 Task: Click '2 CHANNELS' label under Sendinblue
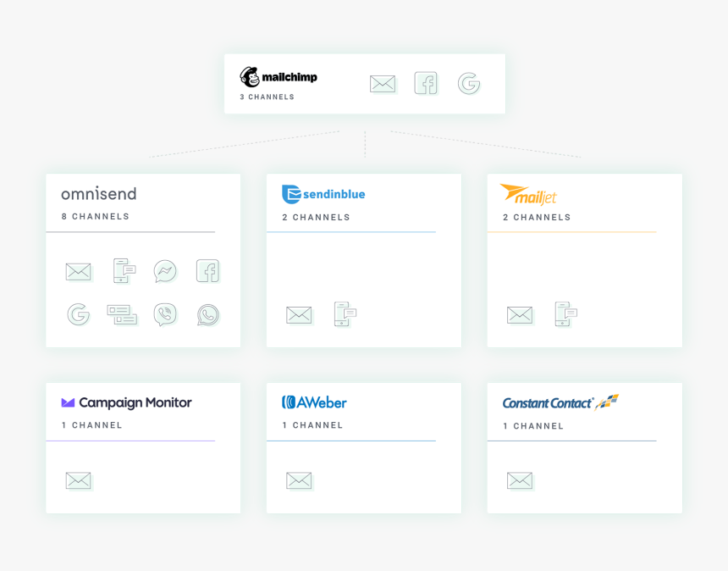(316, 218)
